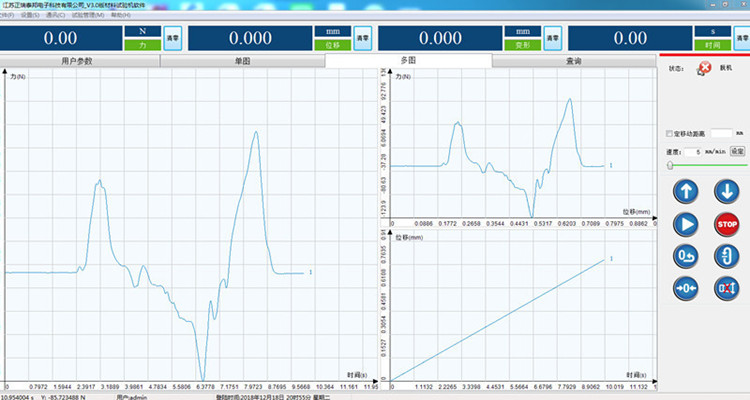Click the red offline (脱机) status icon
Viewport: 750px width, 400px height.
[704, 68]
